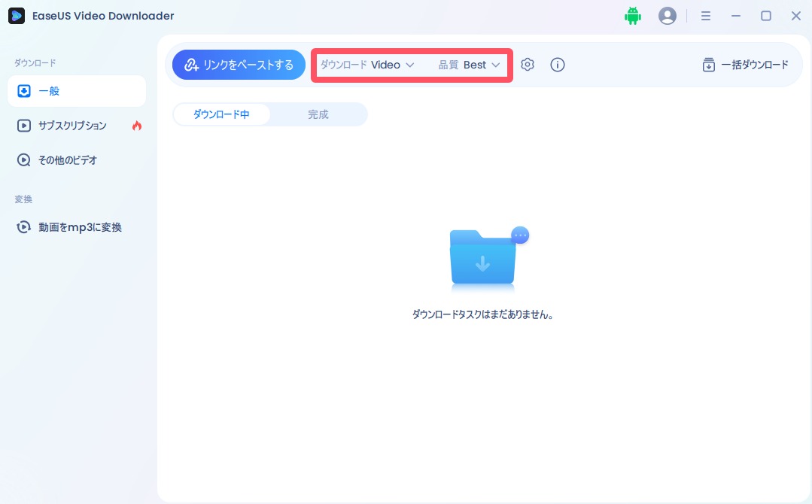Open the hamburger menu icon
The image size is (812, 504).
[706, 15]
